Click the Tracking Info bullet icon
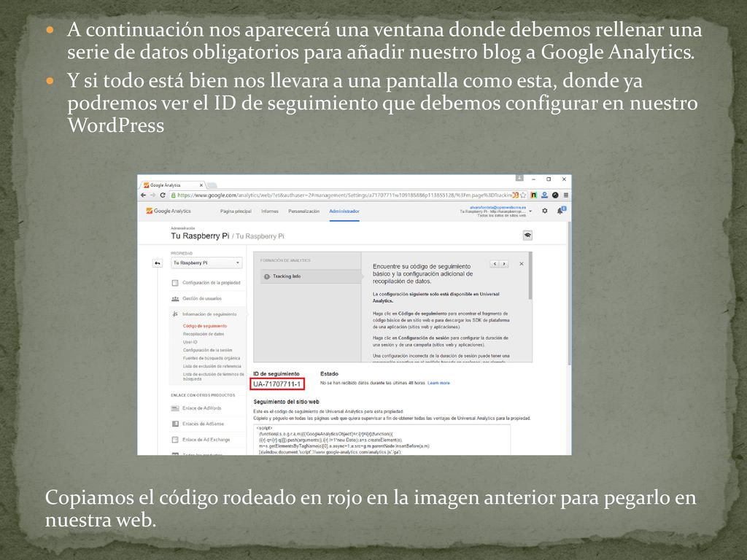The image size is (747, 560). [267, 276]
